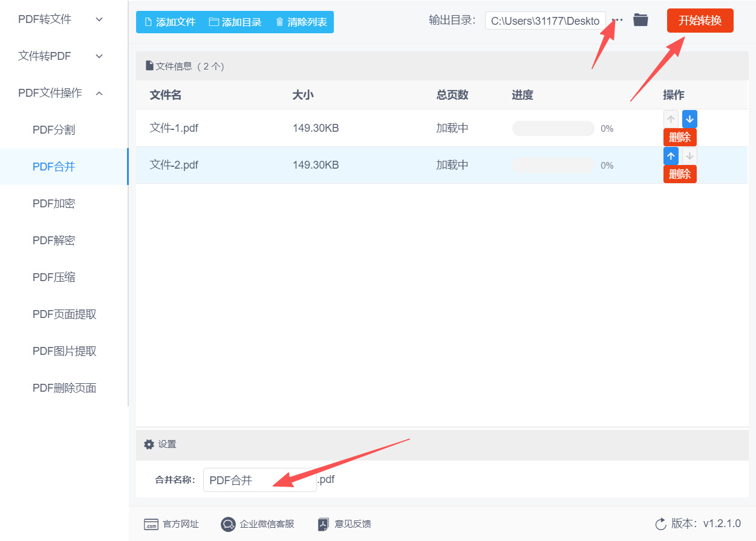756x541 pixels.
Task: Open the 官方网址 official website link
Action: click(171, 524)
